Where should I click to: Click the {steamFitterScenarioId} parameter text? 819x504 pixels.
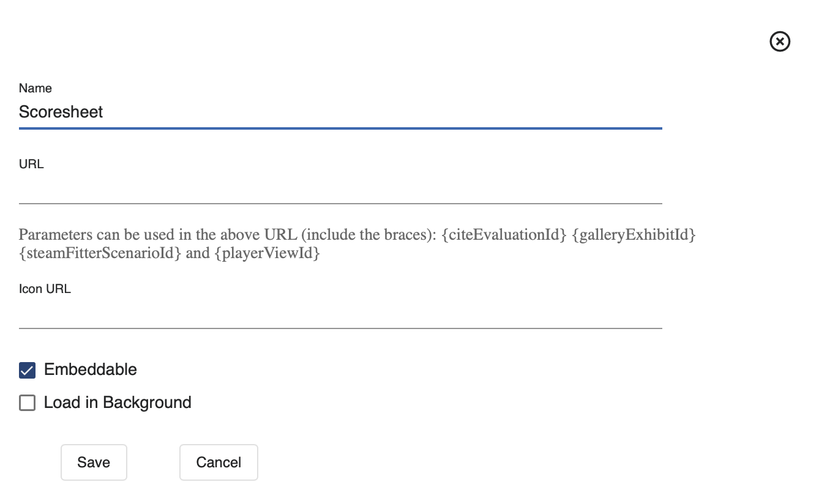100,253
